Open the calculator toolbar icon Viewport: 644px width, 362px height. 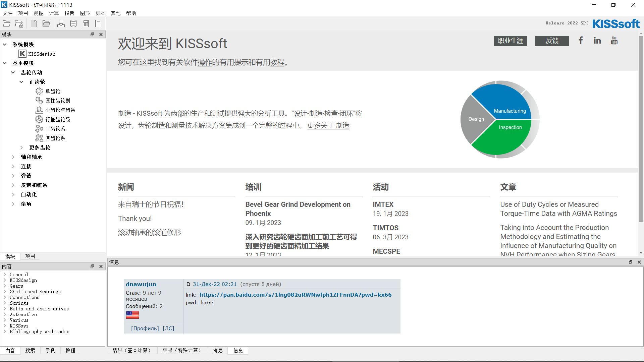(86, 23)
